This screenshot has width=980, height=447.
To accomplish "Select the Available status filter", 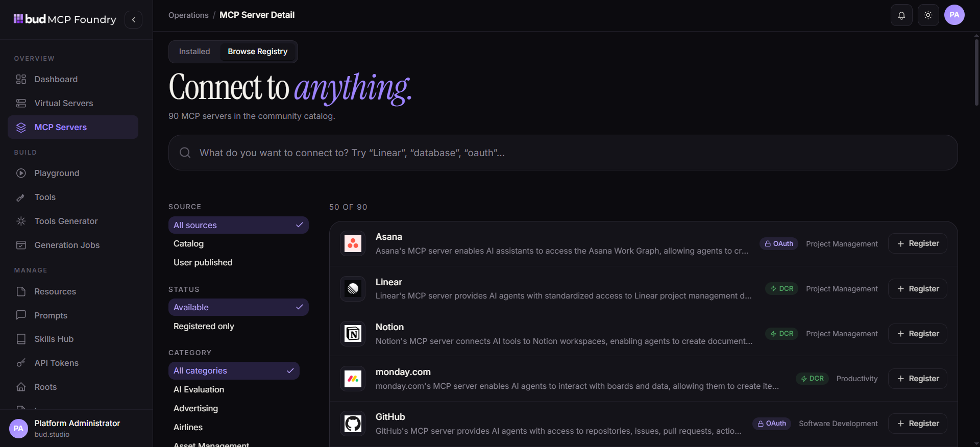I will [x=238, y=307].
